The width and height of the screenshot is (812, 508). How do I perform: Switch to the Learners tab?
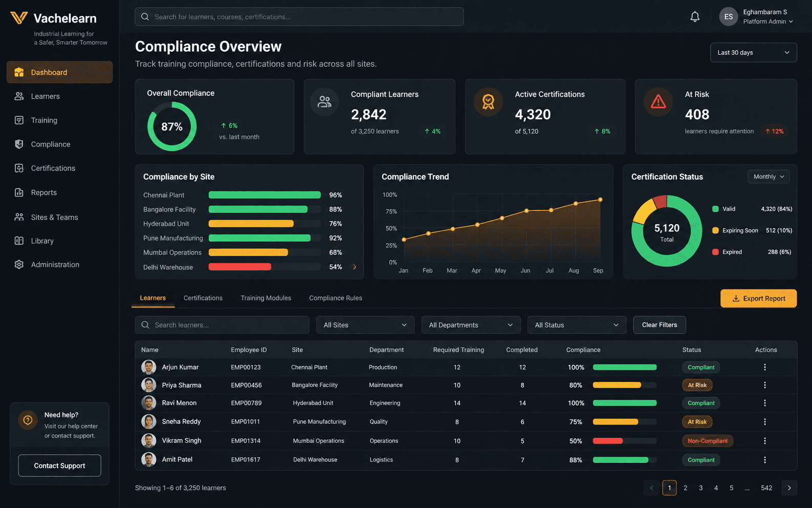click(x=153, y=298)
